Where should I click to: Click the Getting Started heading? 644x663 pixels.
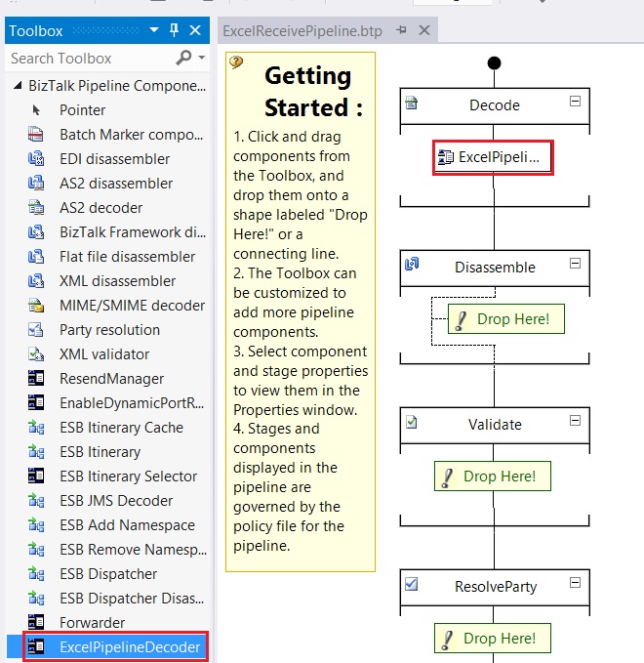click(313, 92)
